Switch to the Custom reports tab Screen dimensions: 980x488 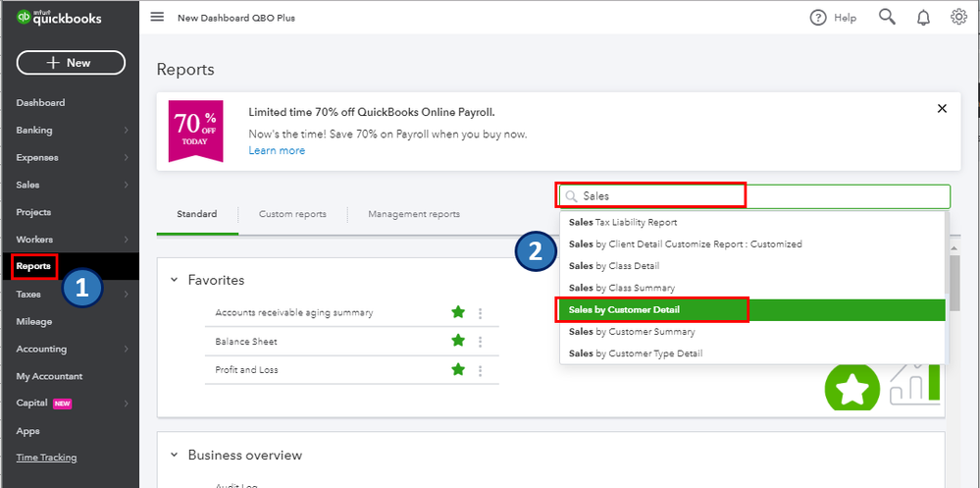pyautogui.click(x=292, y=214)
